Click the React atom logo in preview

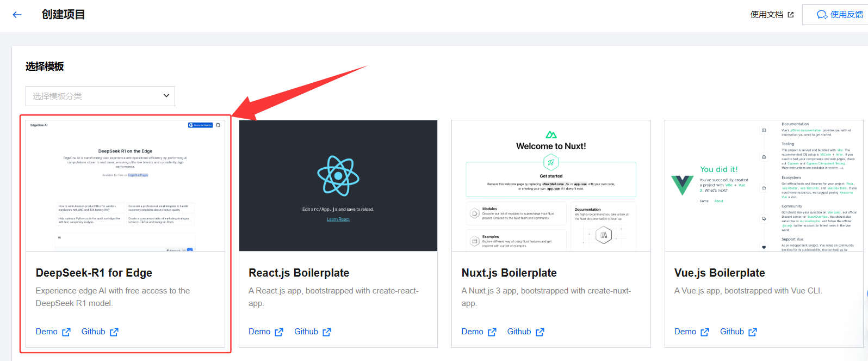coord(338,175)
